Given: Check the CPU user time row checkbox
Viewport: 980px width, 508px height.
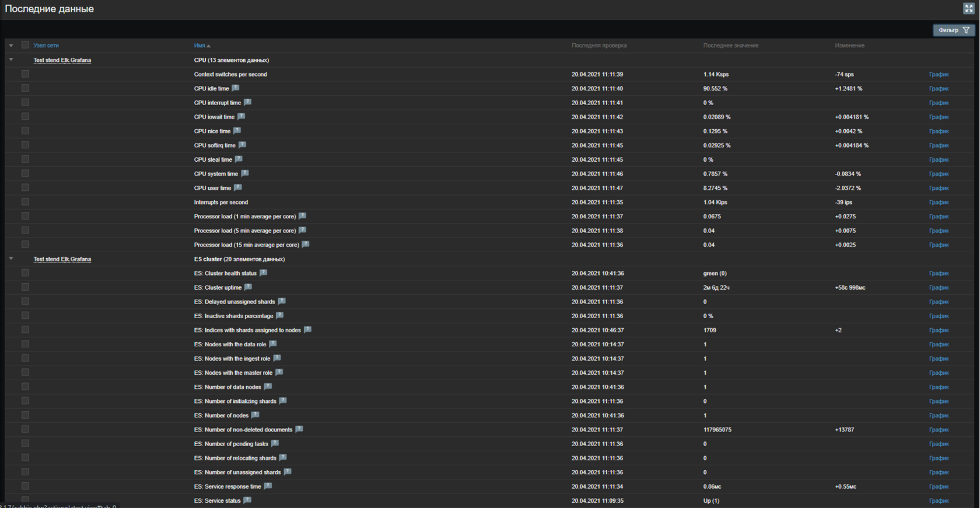Looking at the screenshot, I should [25, 187].
